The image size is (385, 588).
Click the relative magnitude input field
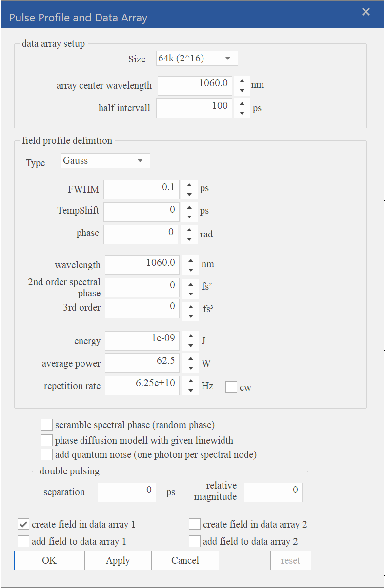pyautogui.click(x=273, y=492)
